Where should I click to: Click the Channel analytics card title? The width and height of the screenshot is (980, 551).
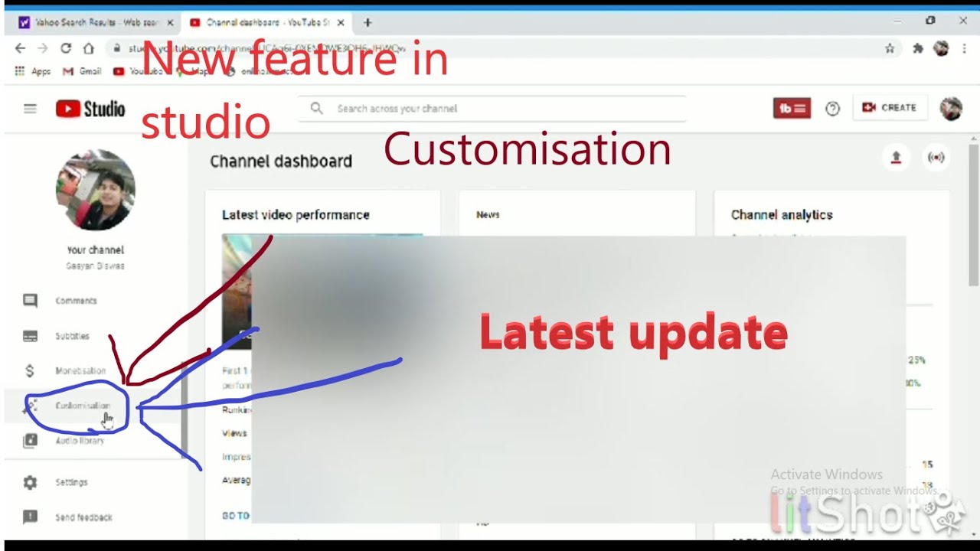pyautogui.click(x=782, y=215)
